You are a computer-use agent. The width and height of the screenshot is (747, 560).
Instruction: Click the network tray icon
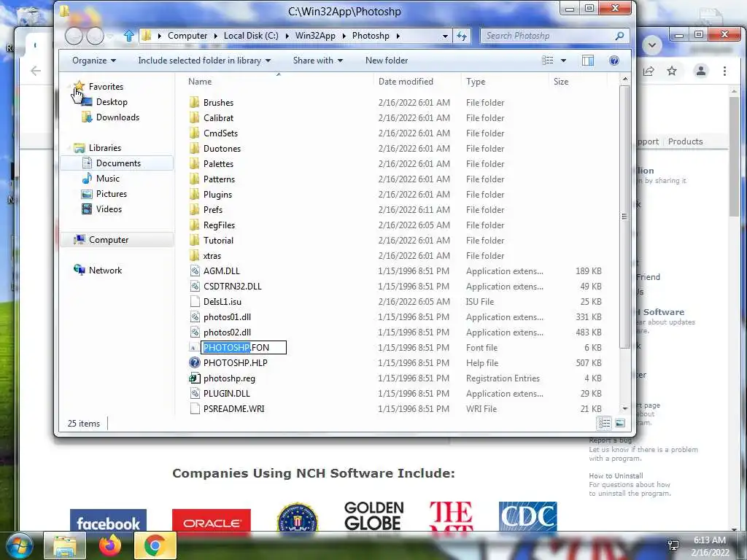tap(673, 545)
